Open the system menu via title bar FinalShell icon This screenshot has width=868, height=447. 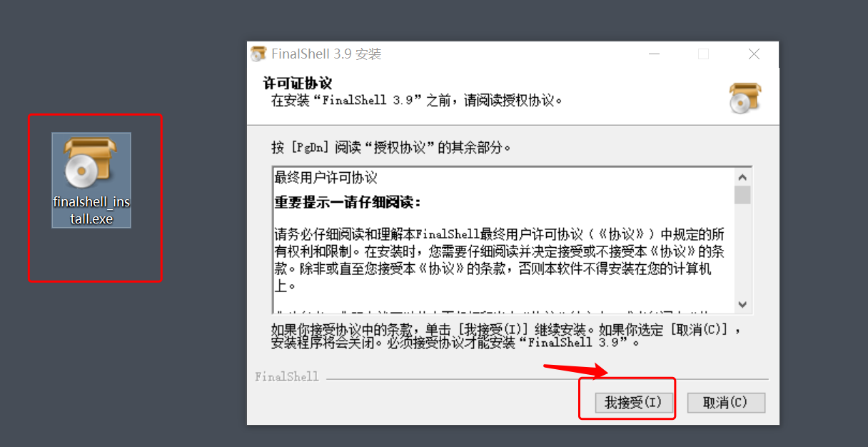coord(258,54)
